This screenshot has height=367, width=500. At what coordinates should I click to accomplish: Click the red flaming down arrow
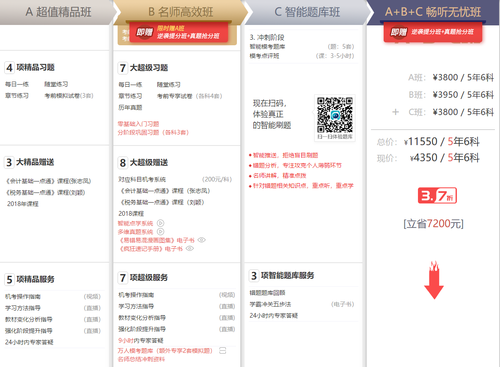[434, 280]
